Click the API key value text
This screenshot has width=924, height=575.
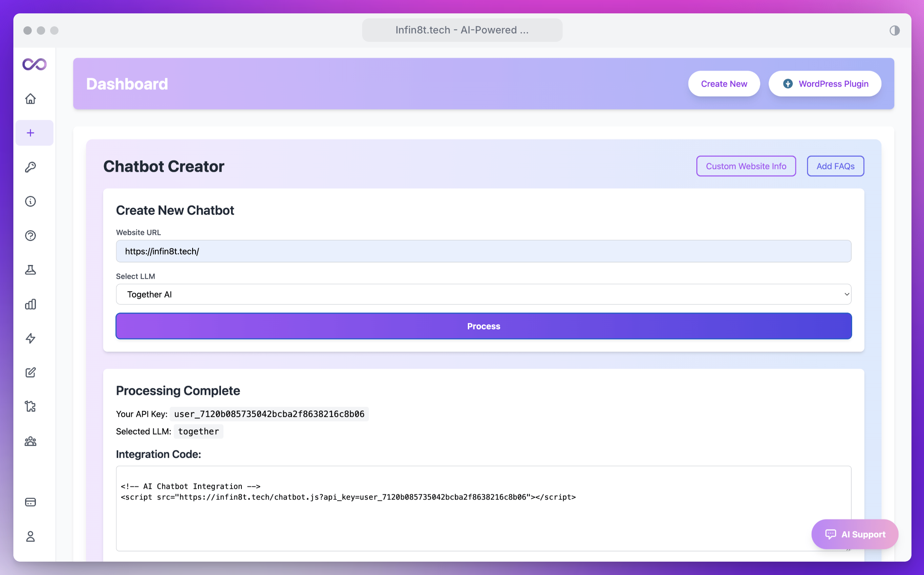coord(269,414)
